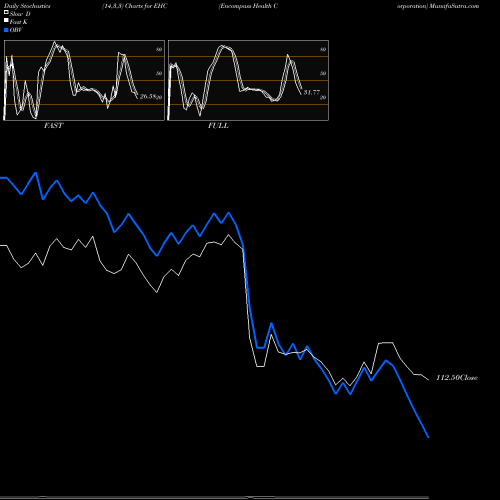Select the 'Slow D' legend label
The image size is (500, 500).
(x=20, y=14)
